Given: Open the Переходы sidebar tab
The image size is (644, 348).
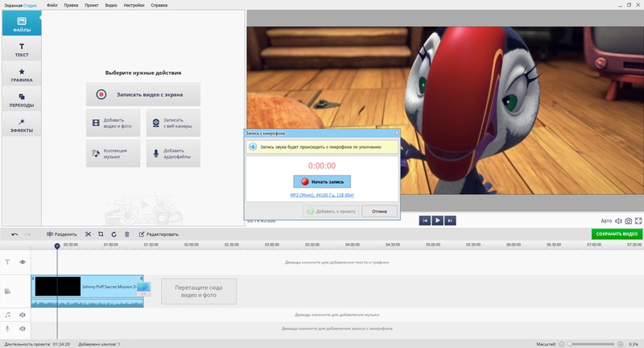Looking at the screenshot, I should click(x=22, y=100).
